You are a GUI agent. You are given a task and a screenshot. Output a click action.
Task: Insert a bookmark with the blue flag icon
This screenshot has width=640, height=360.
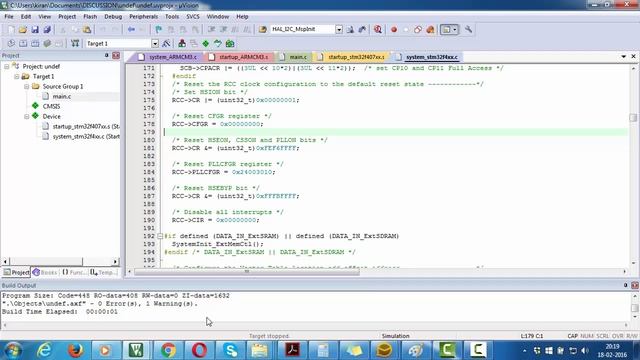(x=158, y=29)
